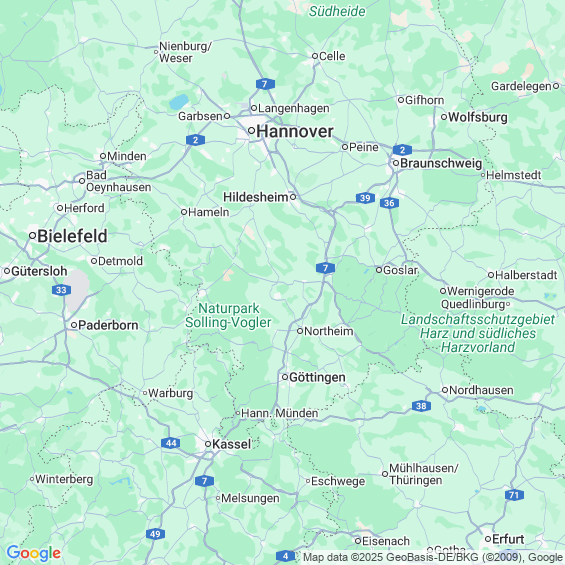The width and height of the screenshot is (565, 565).
Task: Open the Google logo link
Action: 34,553
